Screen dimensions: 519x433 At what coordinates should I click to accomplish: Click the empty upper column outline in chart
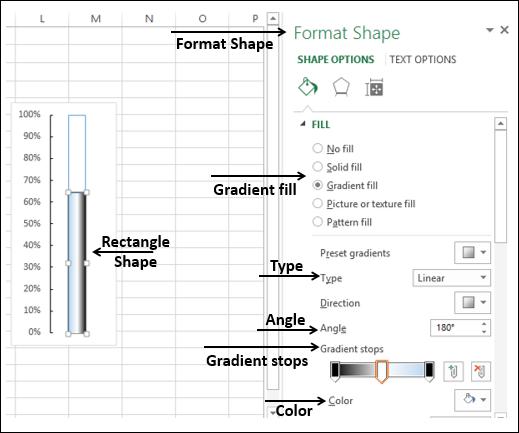77,153
